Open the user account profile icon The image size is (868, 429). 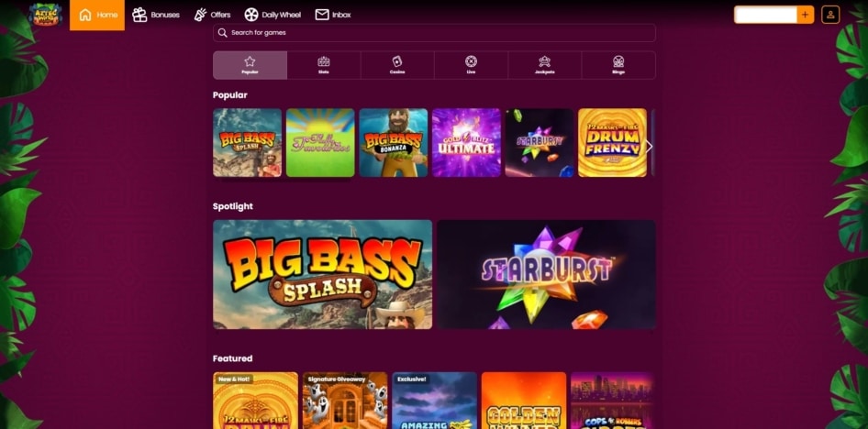[830, 15]
